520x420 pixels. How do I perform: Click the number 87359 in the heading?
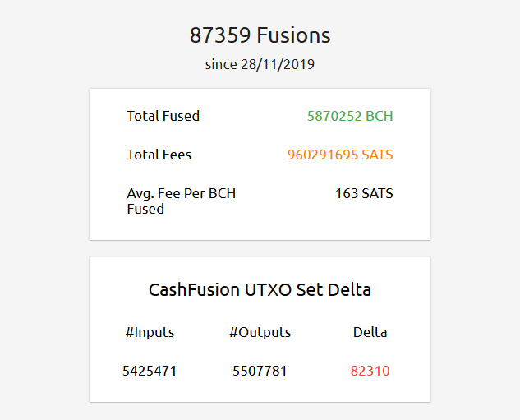coord(220,35)
